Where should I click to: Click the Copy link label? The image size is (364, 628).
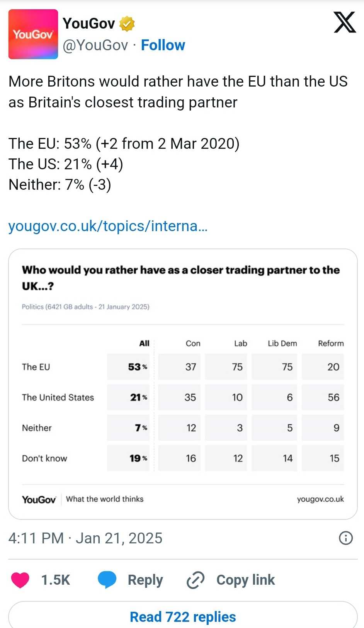click(245, 580)
